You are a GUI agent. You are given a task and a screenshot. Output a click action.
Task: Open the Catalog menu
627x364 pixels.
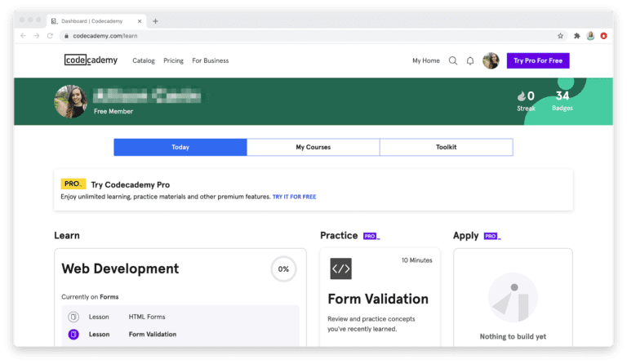pos(144,60)
